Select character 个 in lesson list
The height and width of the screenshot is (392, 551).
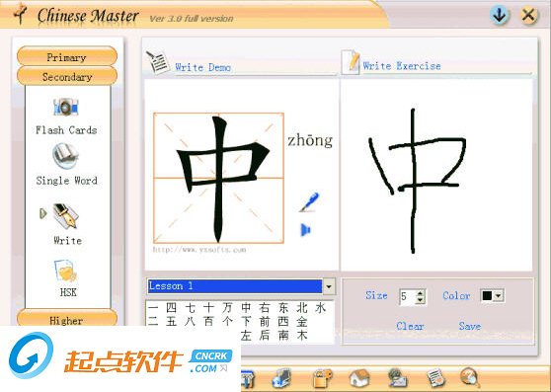pyautogui.click(x=227, y=321)
